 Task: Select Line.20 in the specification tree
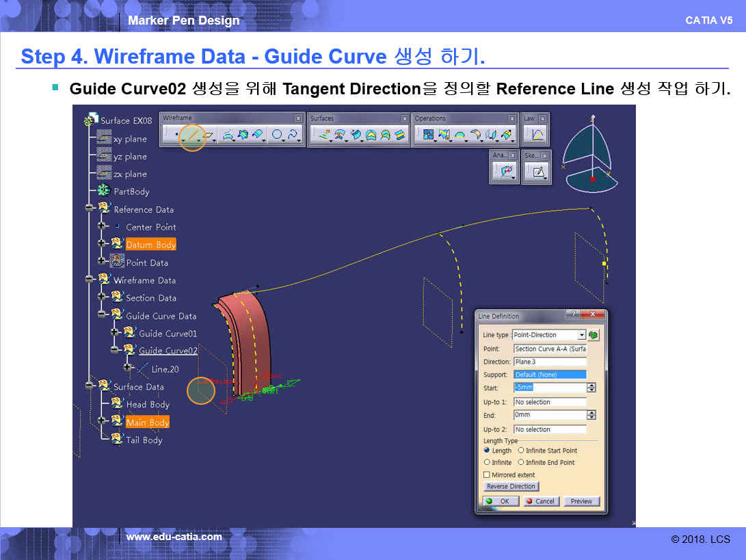coord(165,369)
